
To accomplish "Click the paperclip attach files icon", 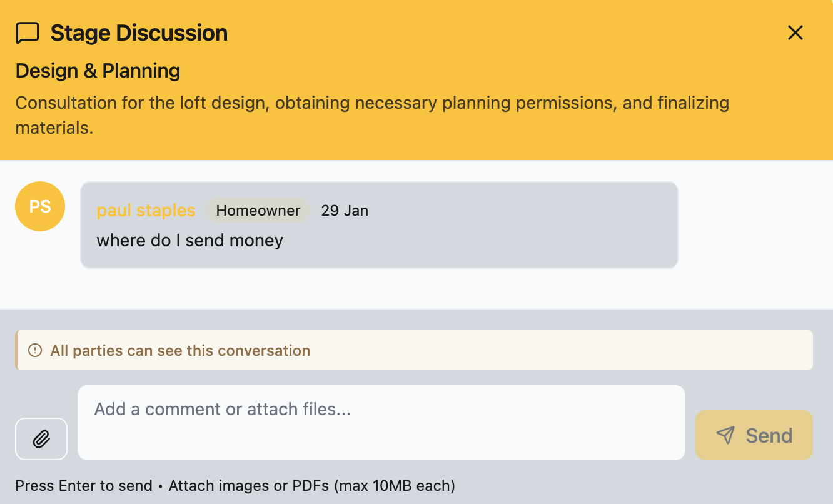I will 41,438.
